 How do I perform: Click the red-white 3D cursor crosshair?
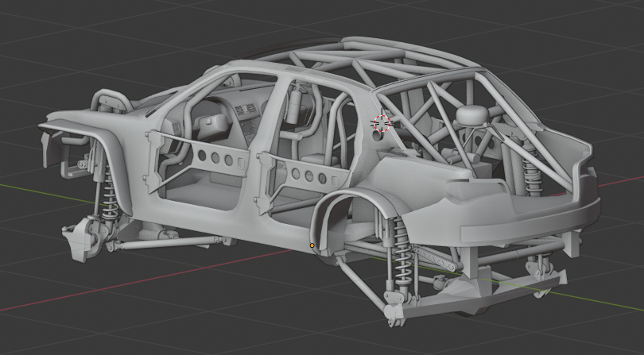click(x=382, y=123)
